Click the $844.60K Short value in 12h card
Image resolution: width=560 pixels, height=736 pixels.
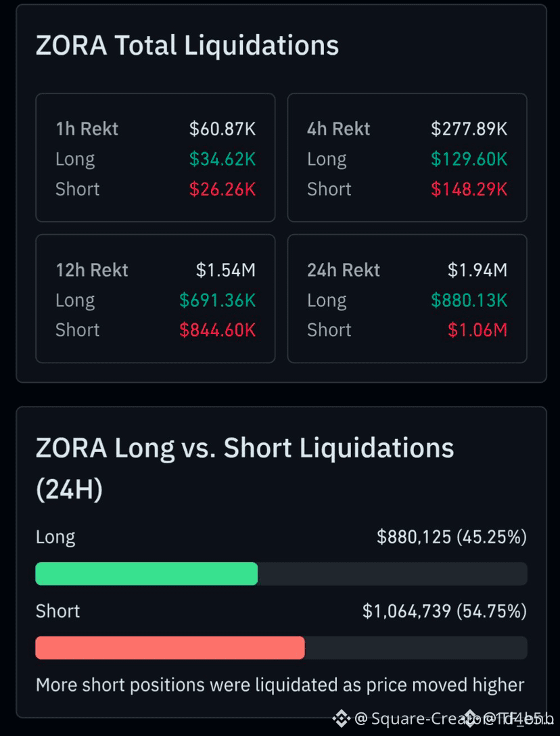pos(217,330)
